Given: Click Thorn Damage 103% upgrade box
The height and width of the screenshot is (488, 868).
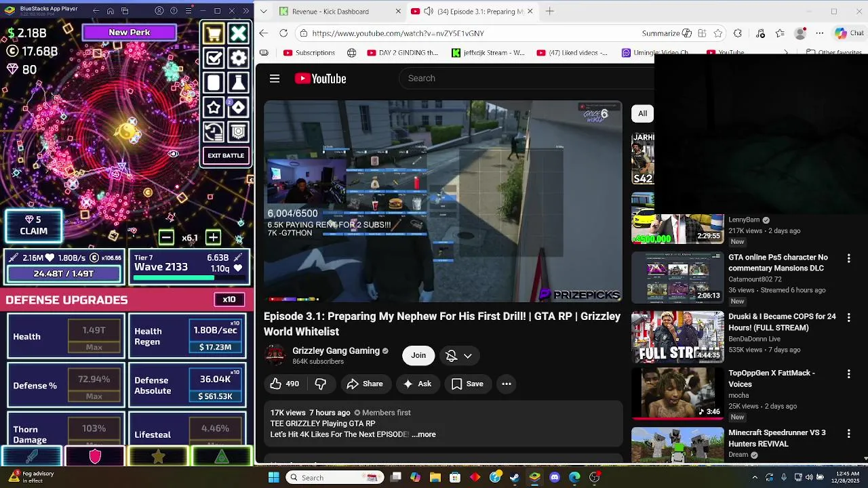Looking at the screenshot, I should pyautogui.click(x=94, y=432).
